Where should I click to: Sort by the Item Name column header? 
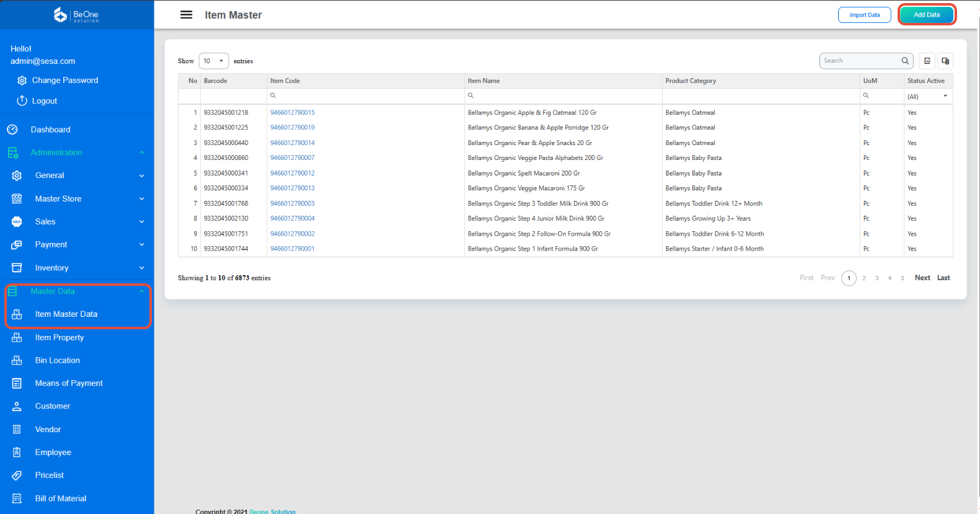point(563,81)
